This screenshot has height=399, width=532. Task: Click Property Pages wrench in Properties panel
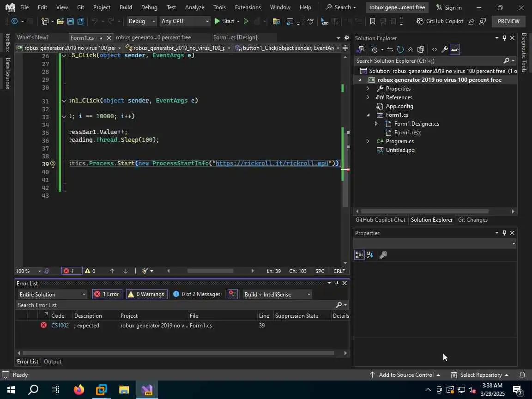[383, 254]
